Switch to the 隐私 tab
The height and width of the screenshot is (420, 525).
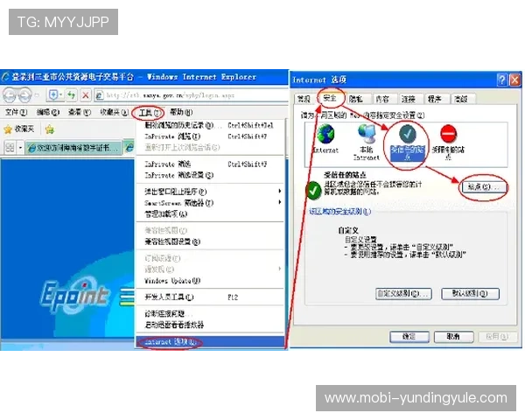pos(355,99)
